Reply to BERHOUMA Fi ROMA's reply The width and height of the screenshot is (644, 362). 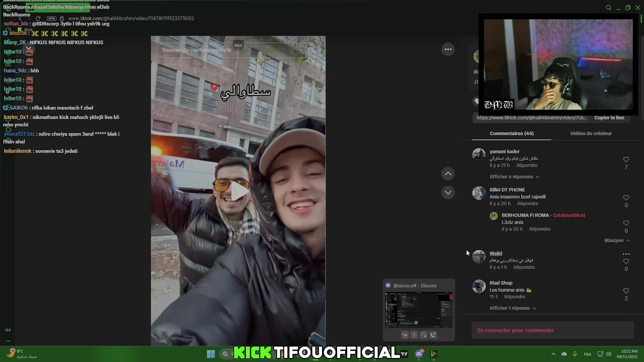[540, 229]
